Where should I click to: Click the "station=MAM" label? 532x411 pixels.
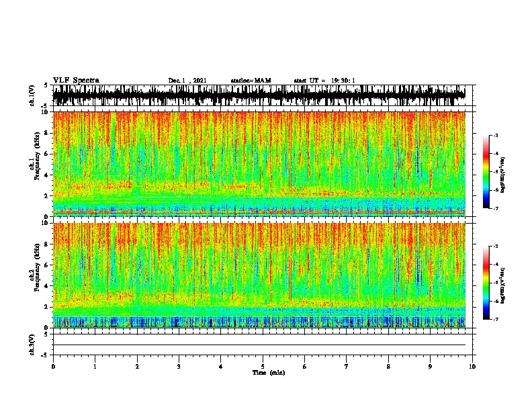coord(251,81)
